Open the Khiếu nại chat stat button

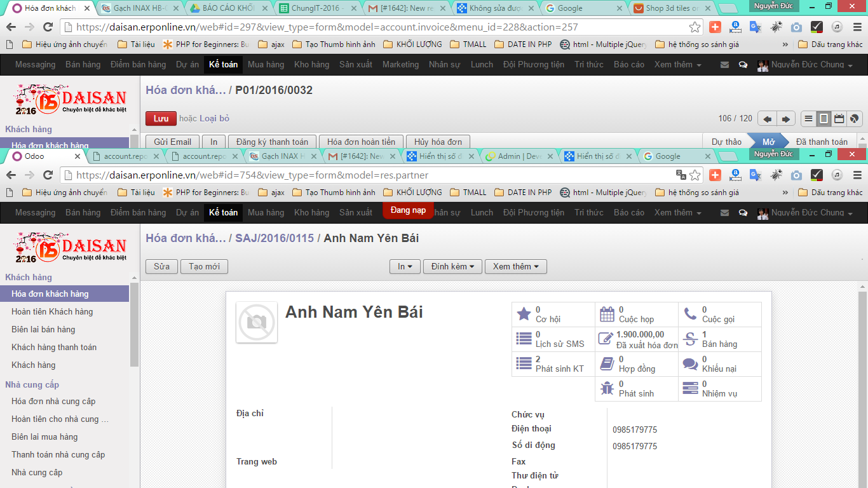coord(720,364)
